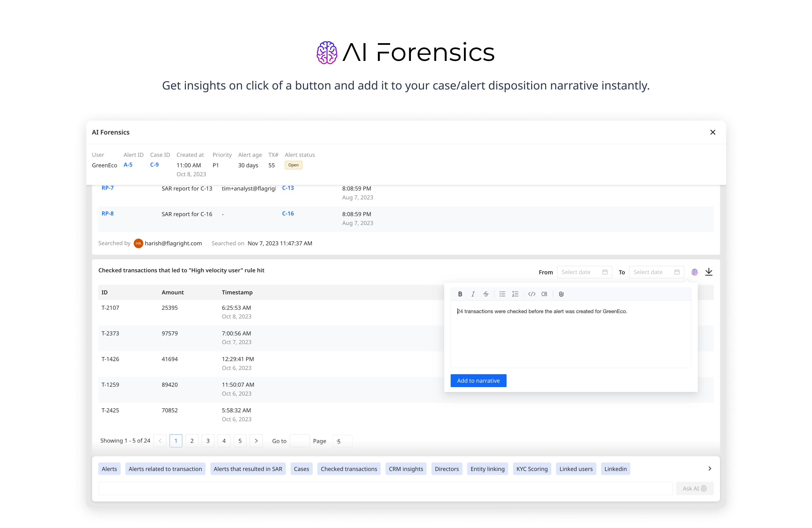Toggle bold formatting in narrative editor
Viewport: 812px width, 528px height.
tap(460, 294)
